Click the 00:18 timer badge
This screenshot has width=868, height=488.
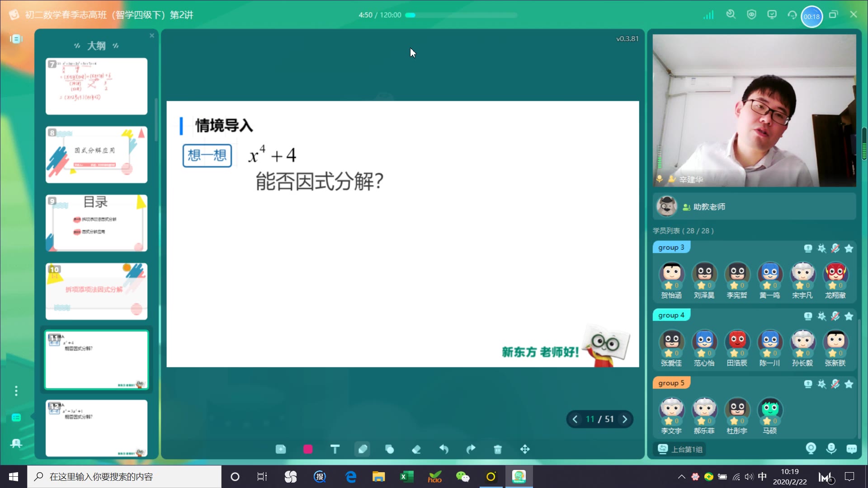click(x=811, y=17)
